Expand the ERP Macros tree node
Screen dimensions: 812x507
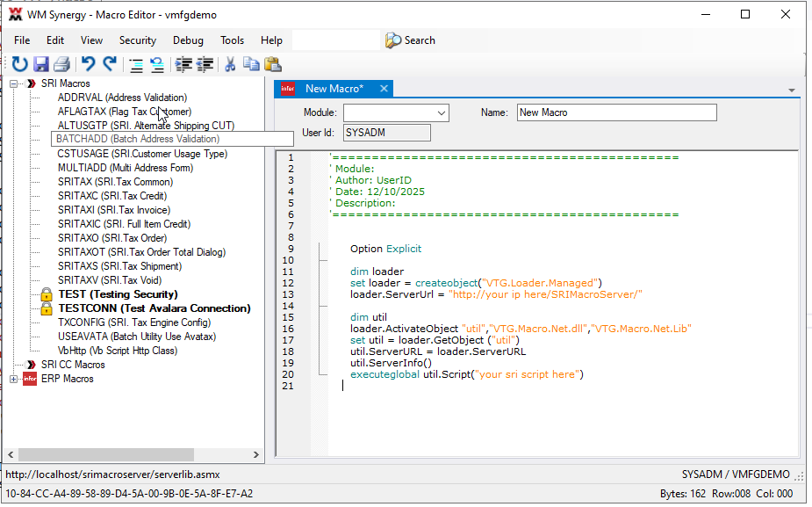click(x=14, y=379)
